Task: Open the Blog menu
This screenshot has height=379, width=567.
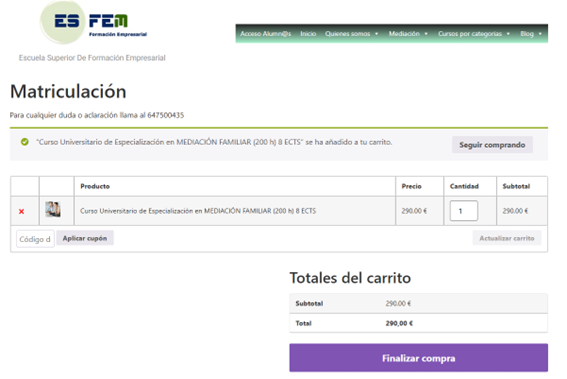Action: click(527, 34)
